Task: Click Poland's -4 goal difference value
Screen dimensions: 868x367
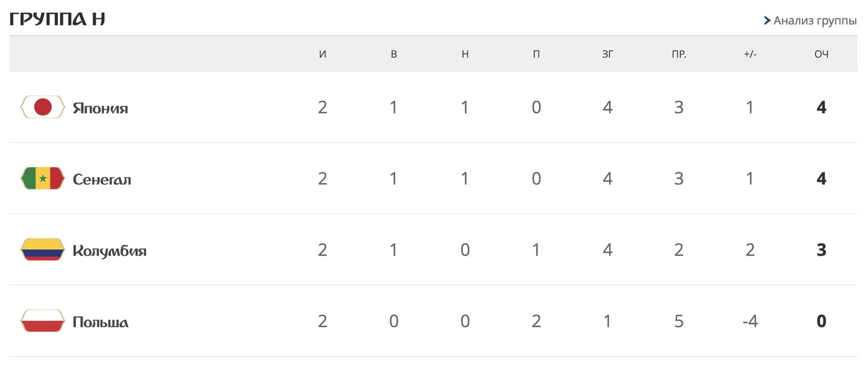Action: [x=750, y=321]
